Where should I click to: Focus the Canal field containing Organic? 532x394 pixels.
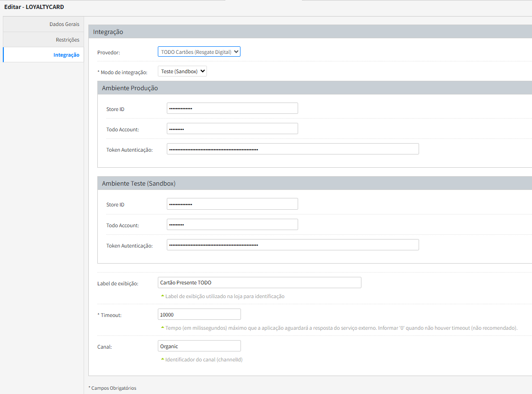coord(199,346)
